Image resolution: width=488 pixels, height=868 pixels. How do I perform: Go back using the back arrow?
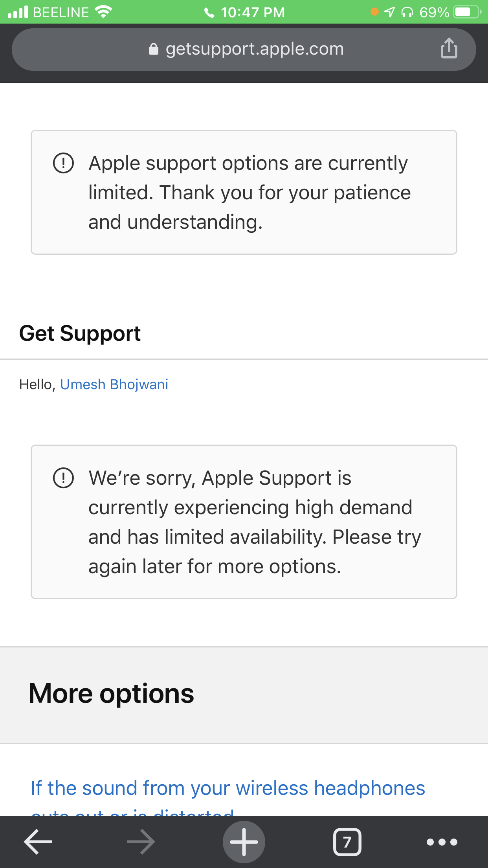pos(38,842)
